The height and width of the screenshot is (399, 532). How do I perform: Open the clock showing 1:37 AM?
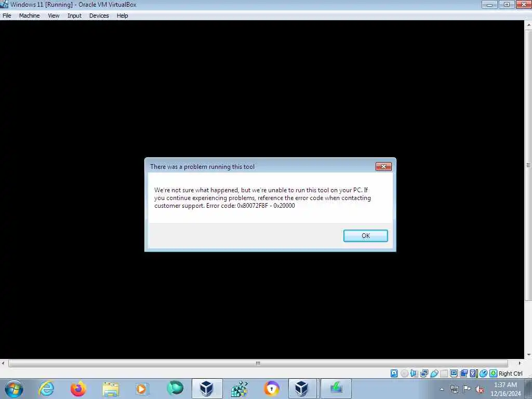(505, 389)
